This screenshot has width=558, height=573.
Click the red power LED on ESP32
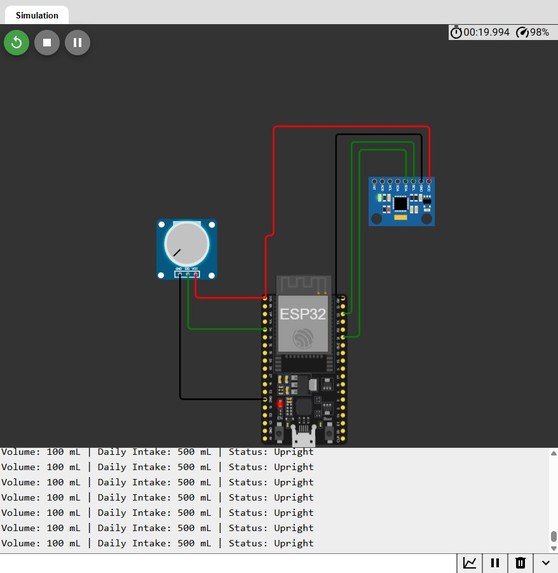[280, 404]
